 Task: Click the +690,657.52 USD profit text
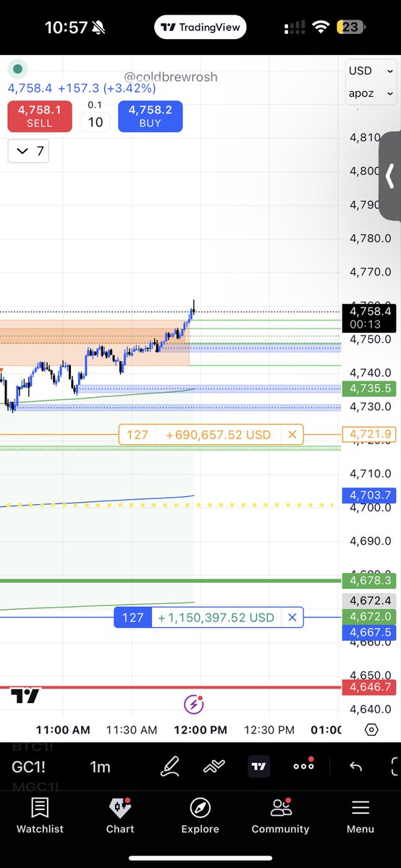218,435
